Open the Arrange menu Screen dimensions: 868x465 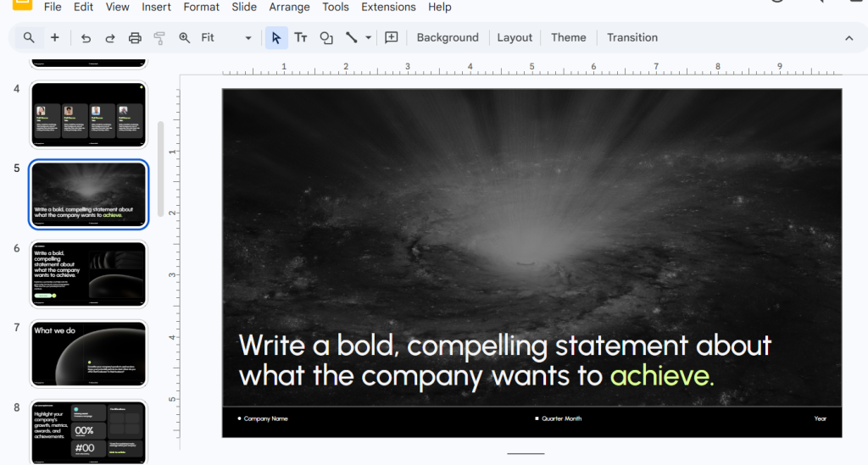click(x=289, y=7)
